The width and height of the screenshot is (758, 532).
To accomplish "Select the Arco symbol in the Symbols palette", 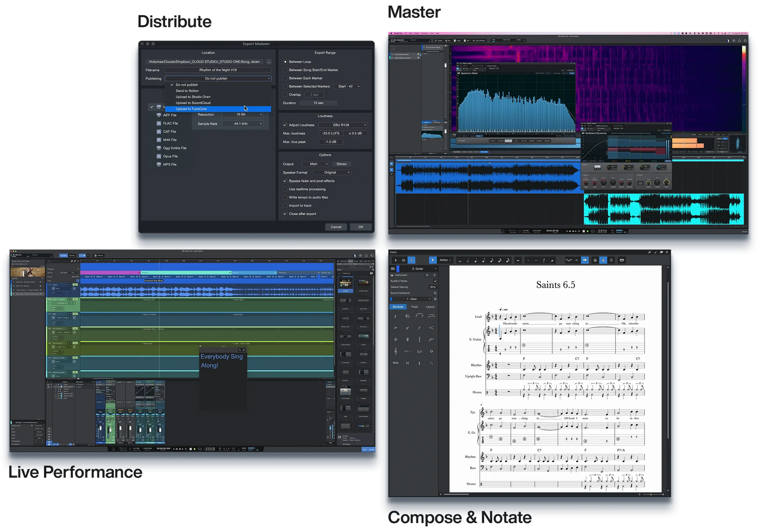I will [x=396, y=363].
